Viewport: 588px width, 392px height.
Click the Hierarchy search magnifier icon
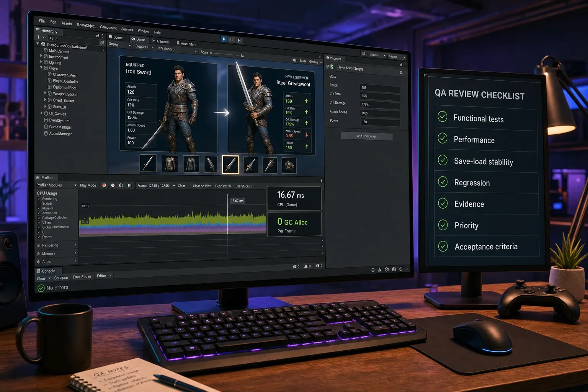coord(51,38)
